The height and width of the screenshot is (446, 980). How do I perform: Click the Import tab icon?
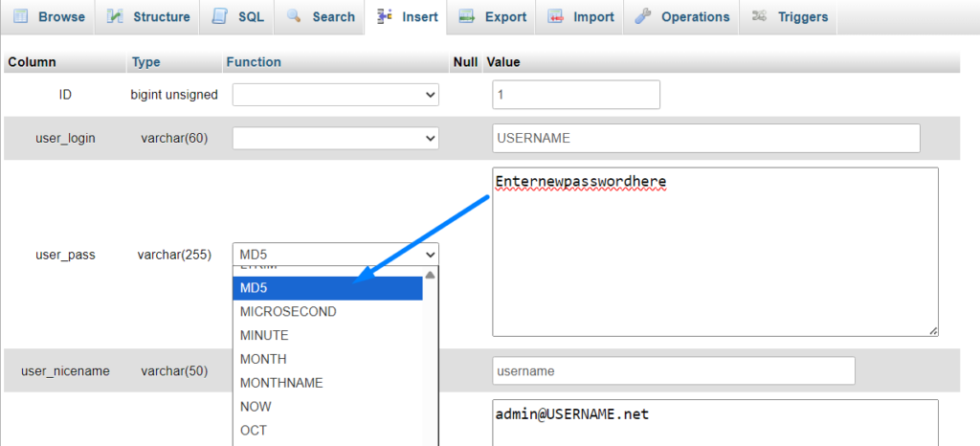coord(556,16)
